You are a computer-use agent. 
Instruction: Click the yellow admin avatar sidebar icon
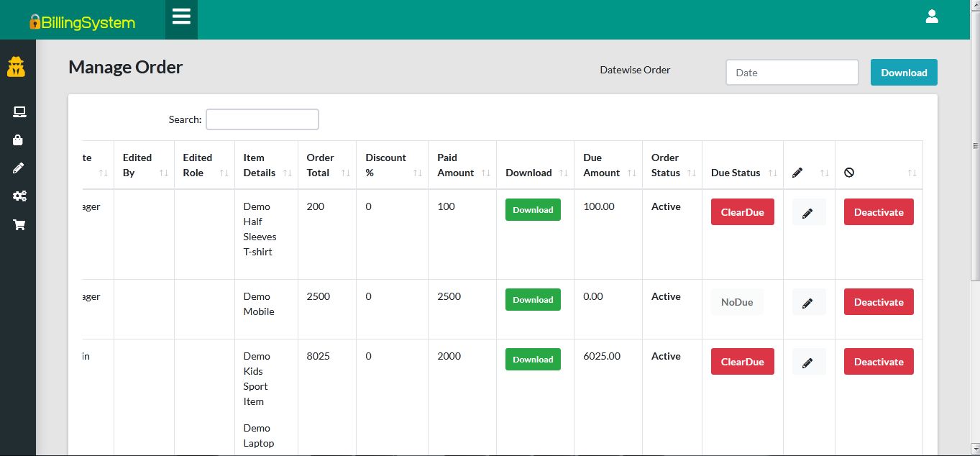point(16,67)
